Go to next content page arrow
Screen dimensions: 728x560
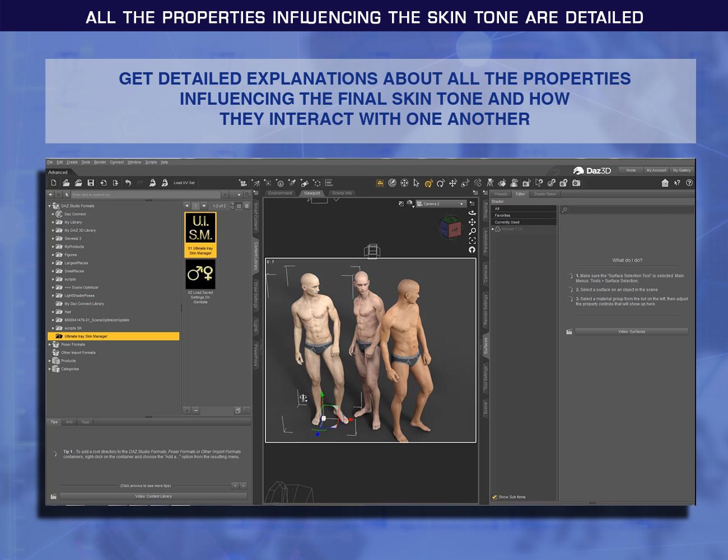[x=204, y=206]
